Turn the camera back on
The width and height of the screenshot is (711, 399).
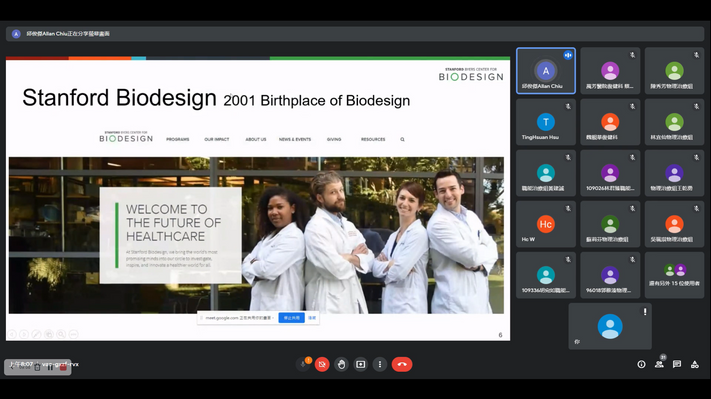(322, 365)
